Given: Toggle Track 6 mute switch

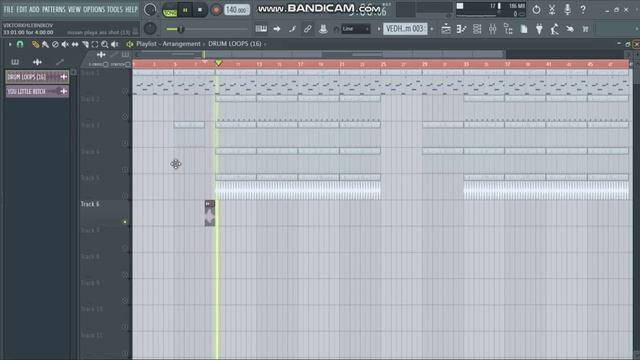Looking at the screenshot, I should 125,222.
